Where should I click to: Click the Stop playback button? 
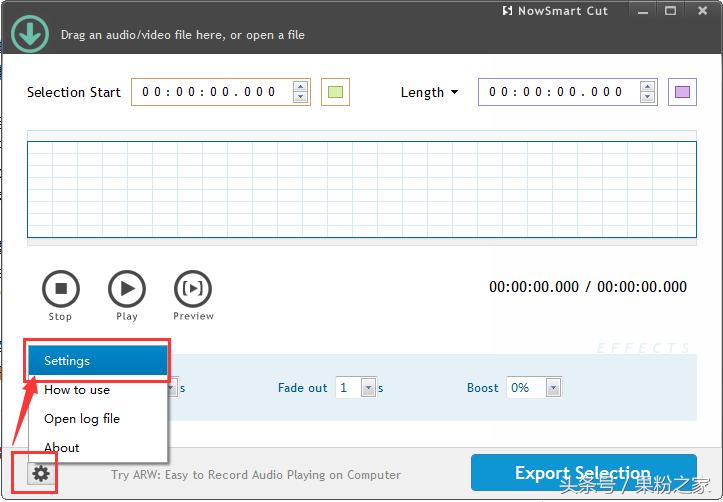pos(61,289)
